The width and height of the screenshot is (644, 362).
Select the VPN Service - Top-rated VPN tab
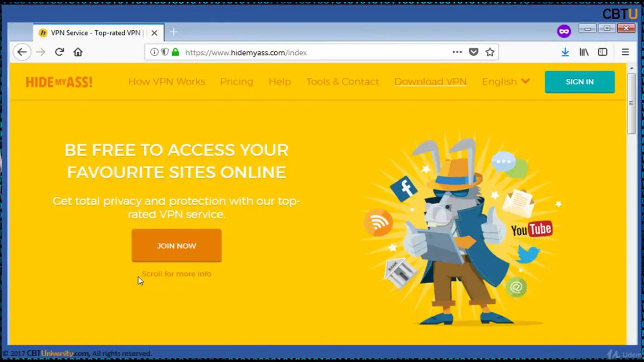coord(99,33)
